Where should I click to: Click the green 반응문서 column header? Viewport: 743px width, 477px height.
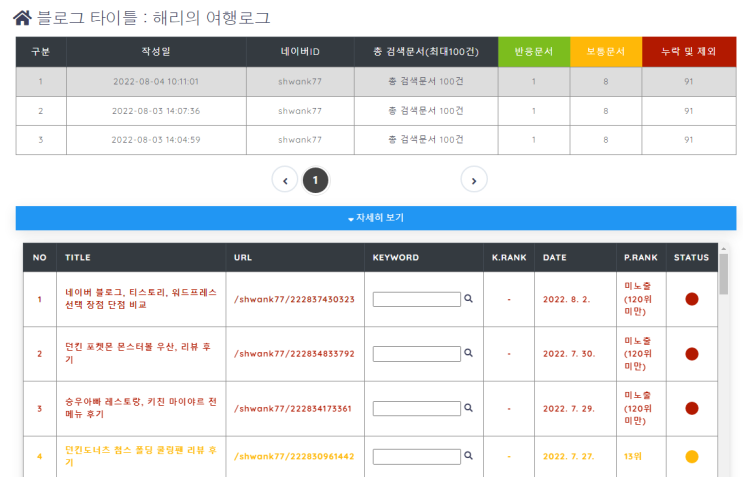coord(534,52)
